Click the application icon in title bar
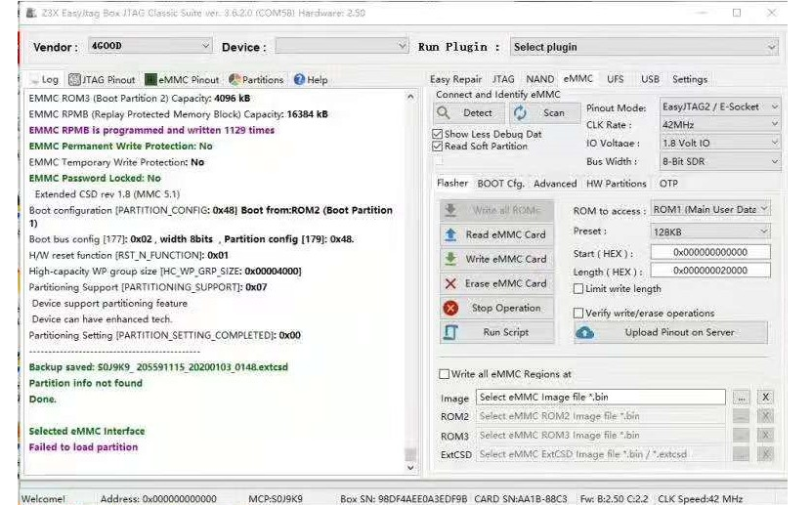The width and height of the screenshot is (812, 505). [x=31, y=13]
